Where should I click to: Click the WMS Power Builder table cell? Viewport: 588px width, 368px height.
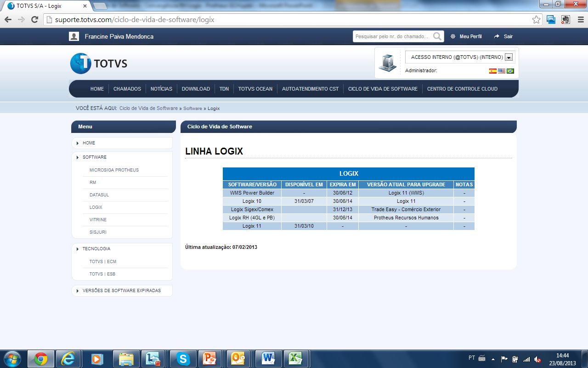(x=252, y=193)
